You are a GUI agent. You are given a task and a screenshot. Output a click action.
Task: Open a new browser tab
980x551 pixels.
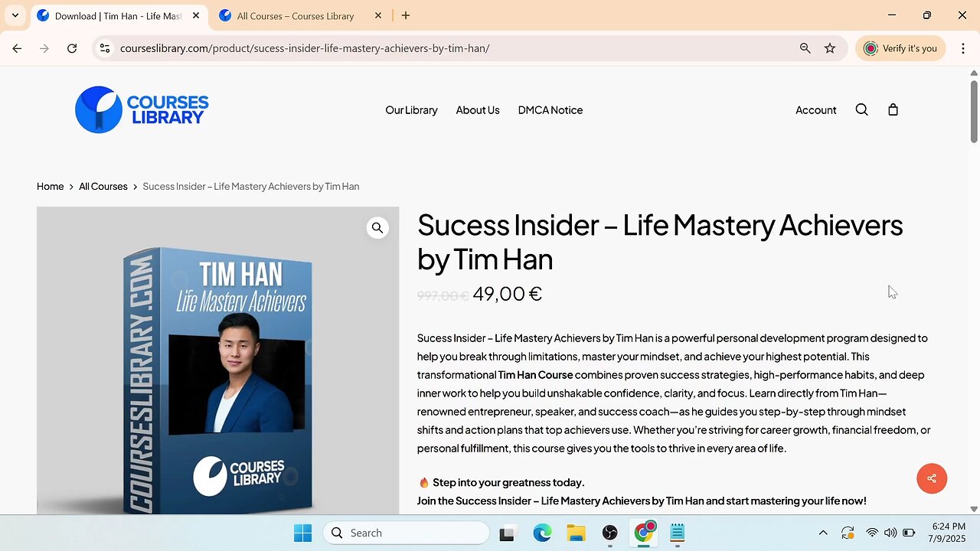coord(406,15)
